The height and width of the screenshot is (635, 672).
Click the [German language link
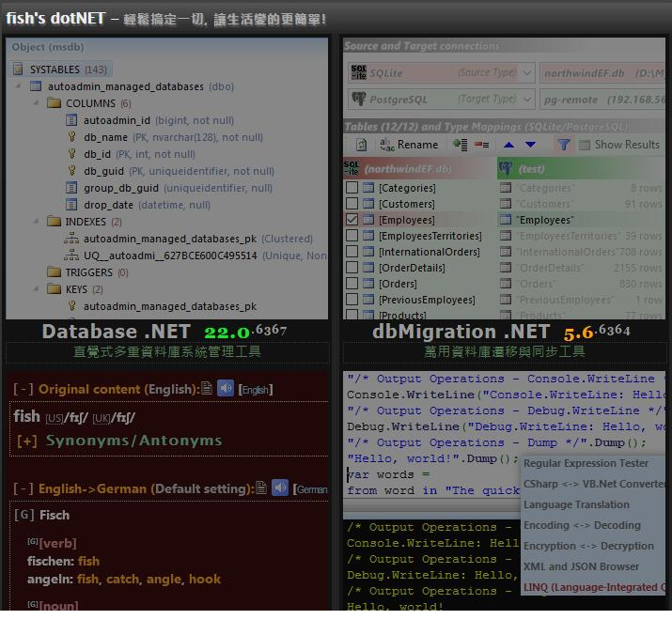pos(310,488)
